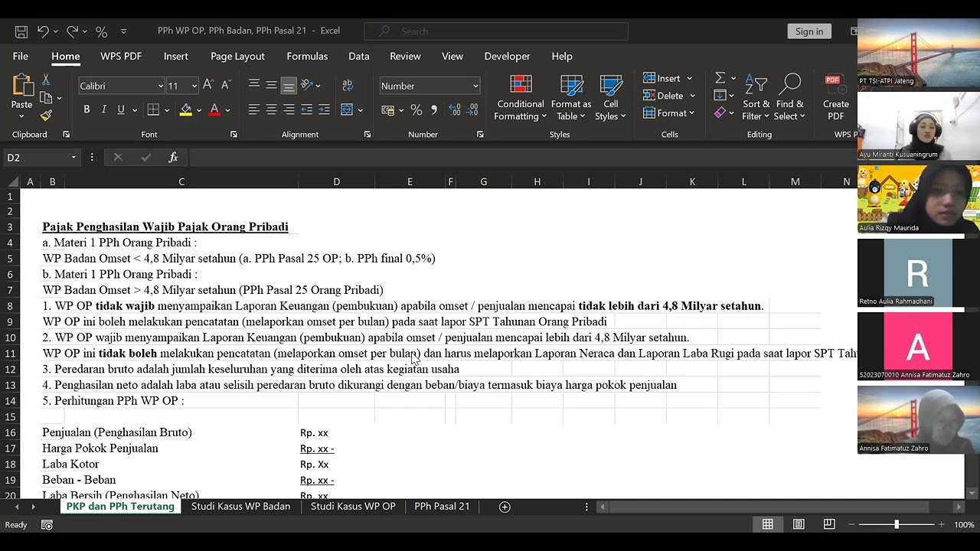Click the AutoSum sigma icon
The image size is (980, 551).
pyautogui.click(x=720, y=78)
